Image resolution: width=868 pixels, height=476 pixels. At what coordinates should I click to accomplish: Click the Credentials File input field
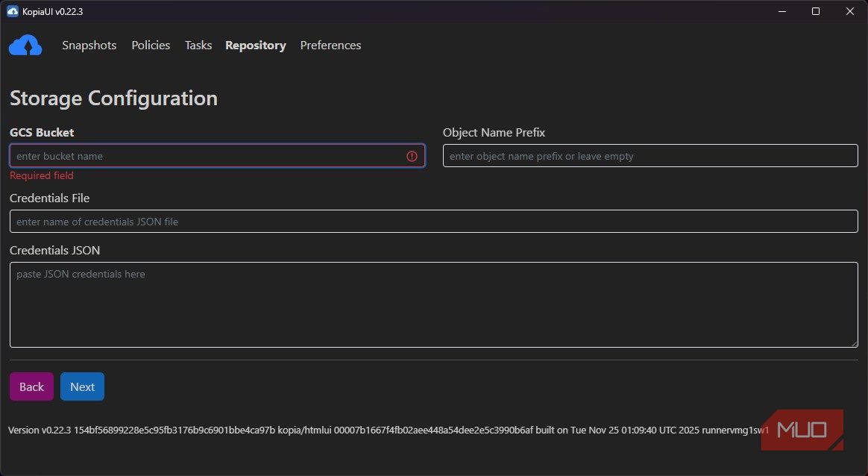pyautogui.click(x=434, y=221)
